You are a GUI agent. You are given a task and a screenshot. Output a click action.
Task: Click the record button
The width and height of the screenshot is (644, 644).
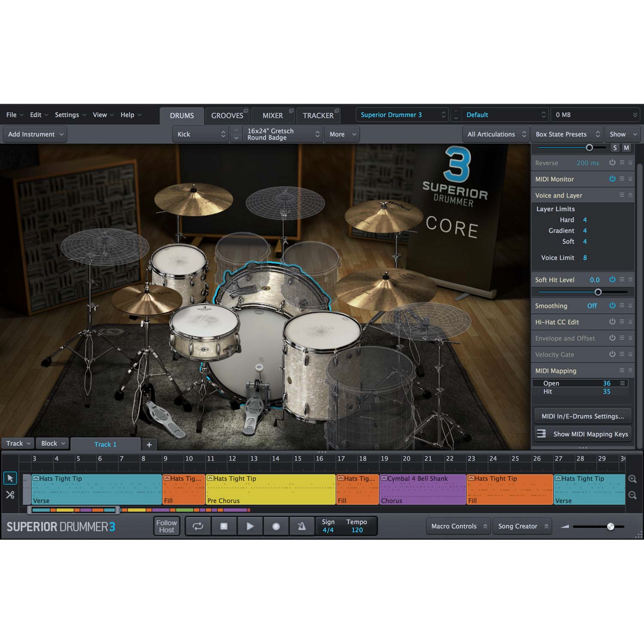(276, 526)
